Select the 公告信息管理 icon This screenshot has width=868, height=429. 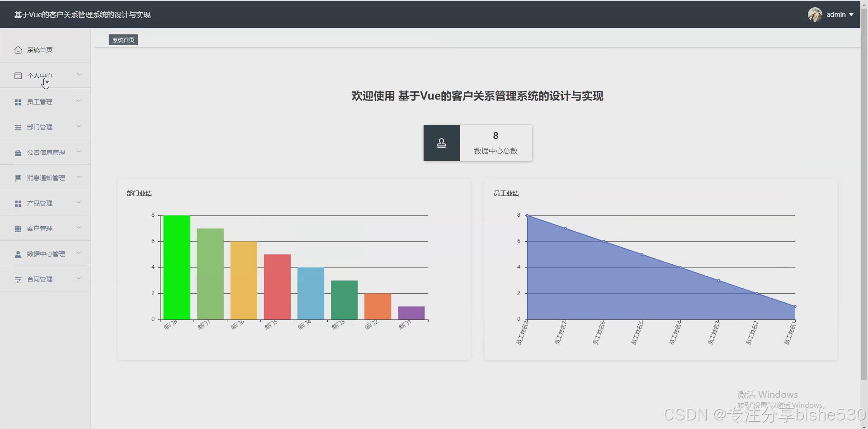pyautogui.click(x=18, y=153)
